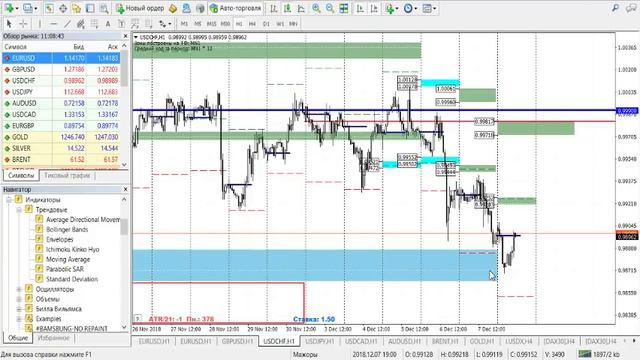This screenshot has width=640, height=360.
Task: Toggle the Data Window icon
Action: click(63, 8)
